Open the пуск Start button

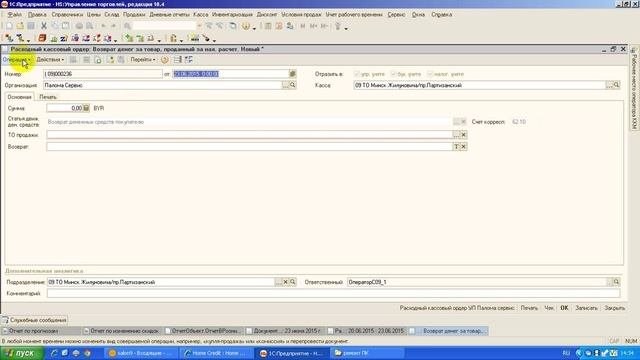pos(21,353)
